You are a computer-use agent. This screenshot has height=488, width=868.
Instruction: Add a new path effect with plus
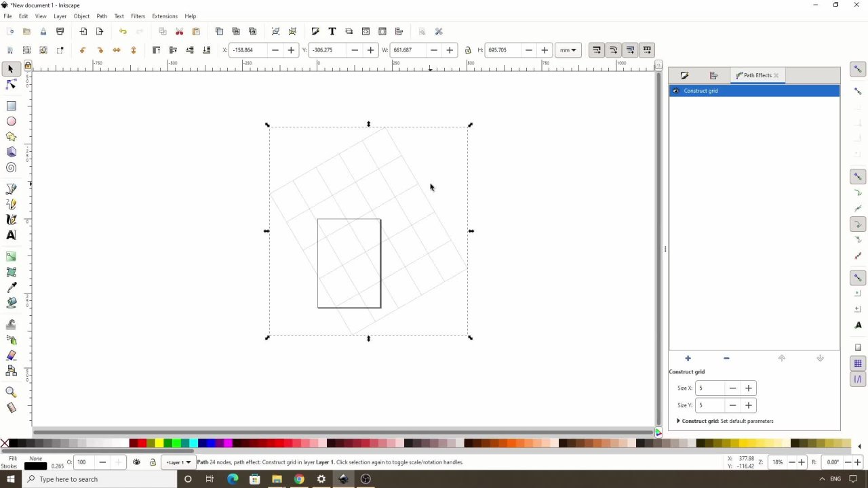(x=688, y=359)
